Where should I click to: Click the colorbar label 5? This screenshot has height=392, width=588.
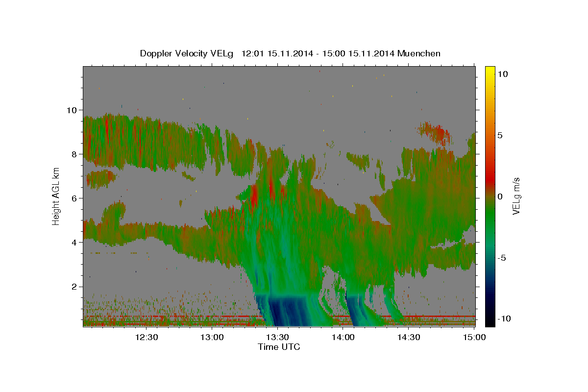pyautogui.click(x=501, y=135)
